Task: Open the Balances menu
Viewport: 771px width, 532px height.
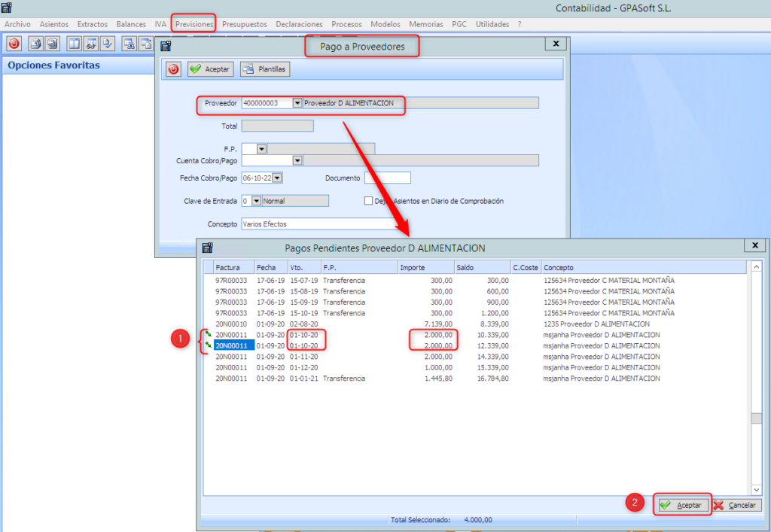Action: coord(131,24)
